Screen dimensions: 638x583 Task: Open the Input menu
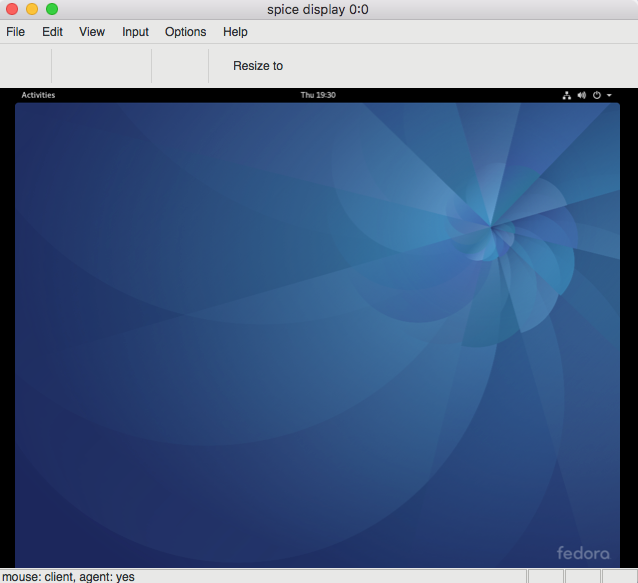(135, 32)
